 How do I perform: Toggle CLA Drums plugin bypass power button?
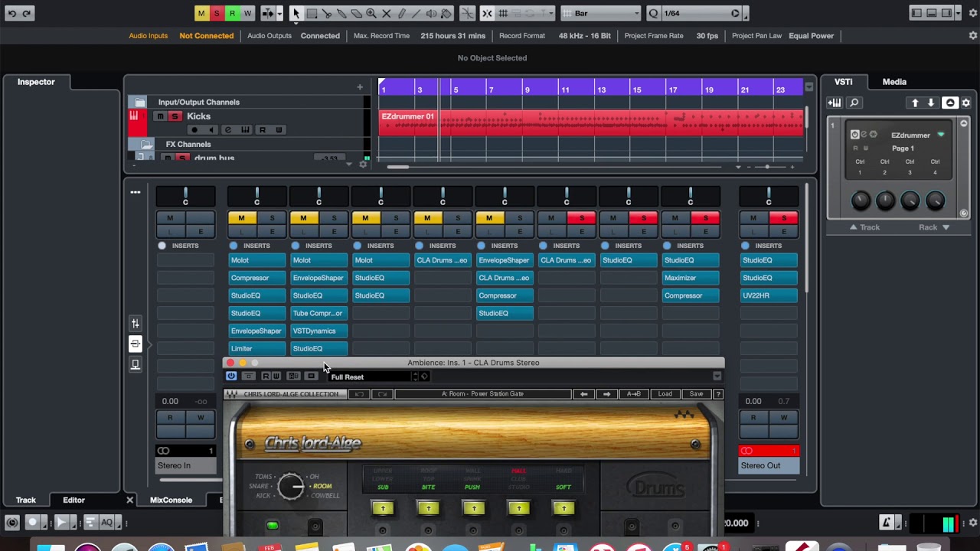point(231,377)
